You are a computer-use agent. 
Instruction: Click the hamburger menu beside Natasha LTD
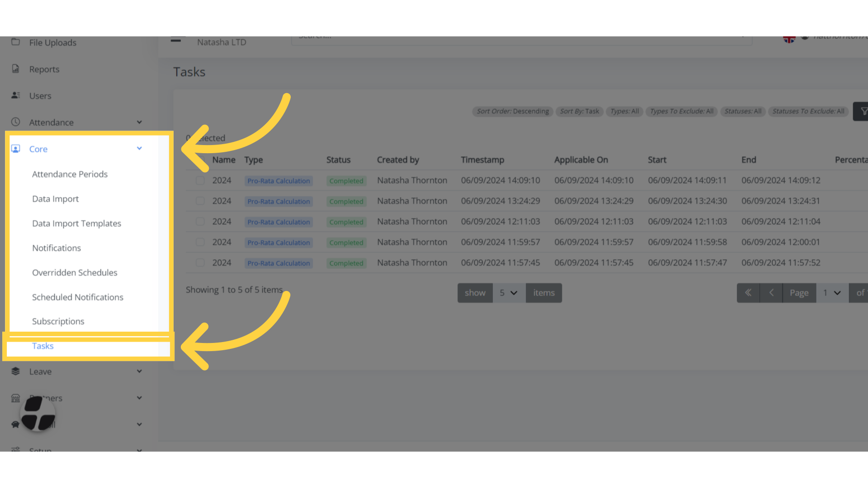click(x=176, y=40)
